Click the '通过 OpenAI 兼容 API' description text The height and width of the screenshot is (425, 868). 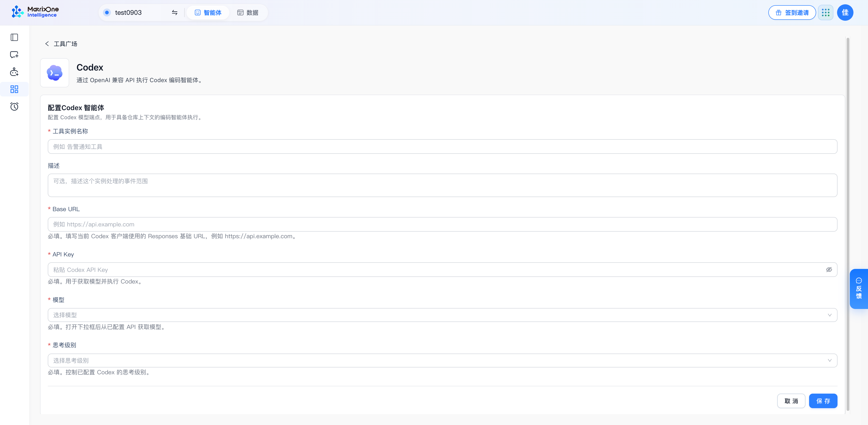(139, 80)
